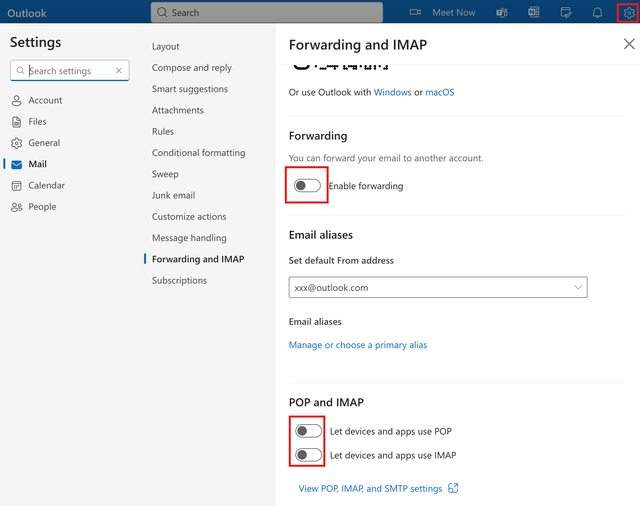Click the Search settings input field
The height and width of the screenshot is (506, 640).
pyautogui.click(x=68, y=71)
